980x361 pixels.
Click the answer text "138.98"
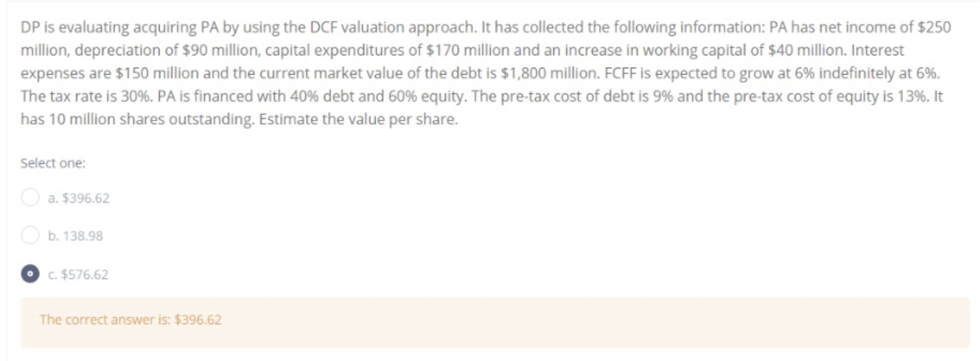coord(82,235)
